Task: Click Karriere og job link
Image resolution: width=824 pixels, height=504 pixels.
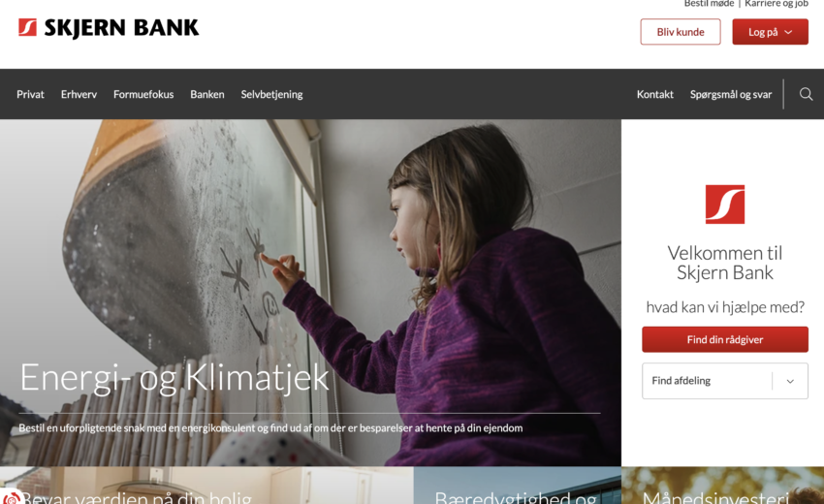Action: (776, 4)
